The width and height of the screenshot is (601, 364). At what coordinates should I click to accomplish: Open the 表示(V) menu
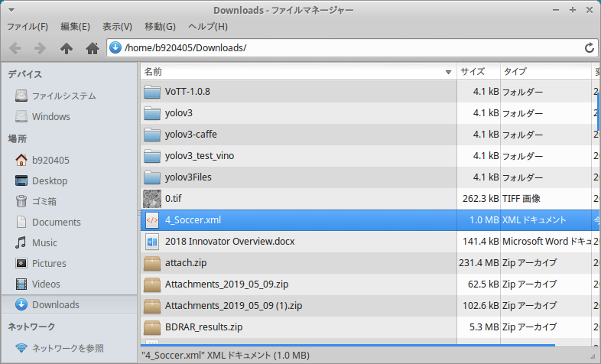tap(117, 27)
